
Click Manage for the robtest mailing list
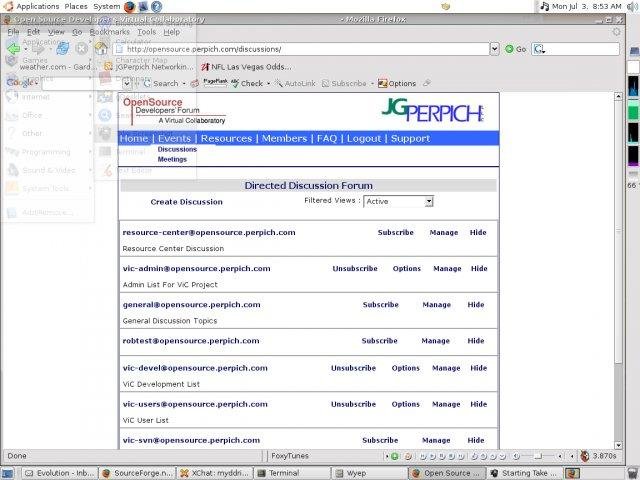point(436,341)
